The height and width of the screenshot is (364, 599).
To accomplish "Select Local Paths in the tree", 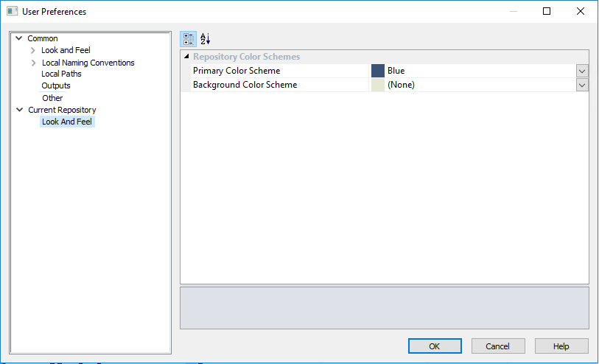I will [61, 74].
